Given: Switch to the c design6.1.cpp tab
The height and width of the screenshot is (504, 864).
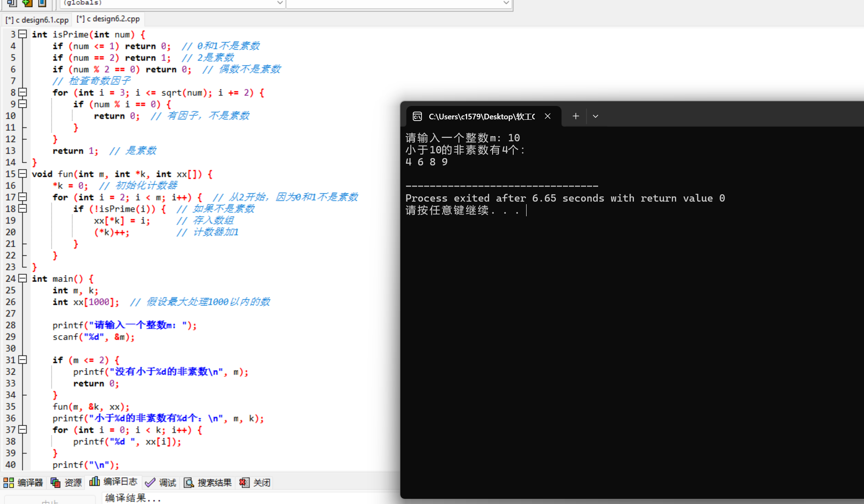Looking at the screenshot, I should (x=37, y=20).
